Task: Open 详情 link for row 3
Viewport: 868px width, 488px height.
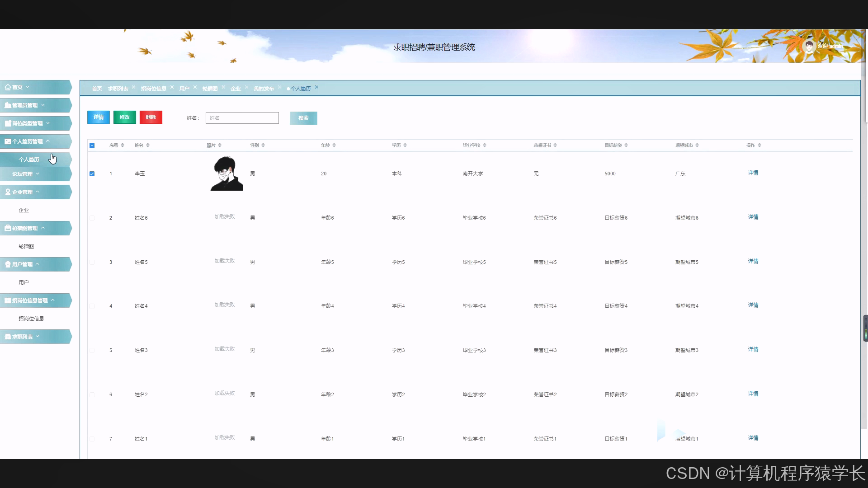Action: click(753, 261)
